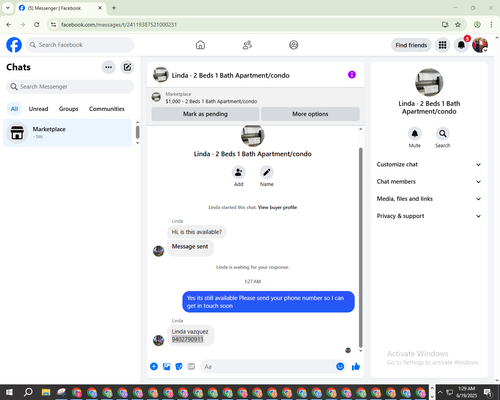
Task: Expand Privacy & support section
Action: [x=429, y=216]
